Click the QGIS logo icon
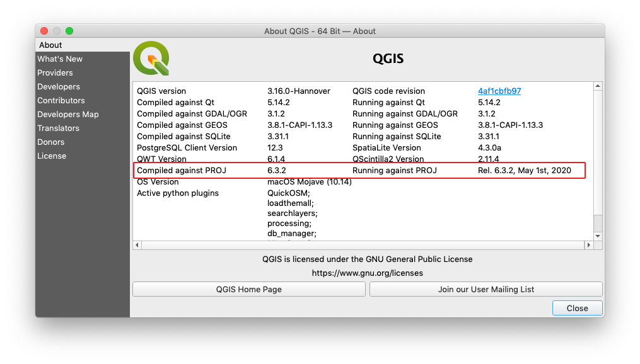This screenshot has height=364, width=640. pos(151,57)
